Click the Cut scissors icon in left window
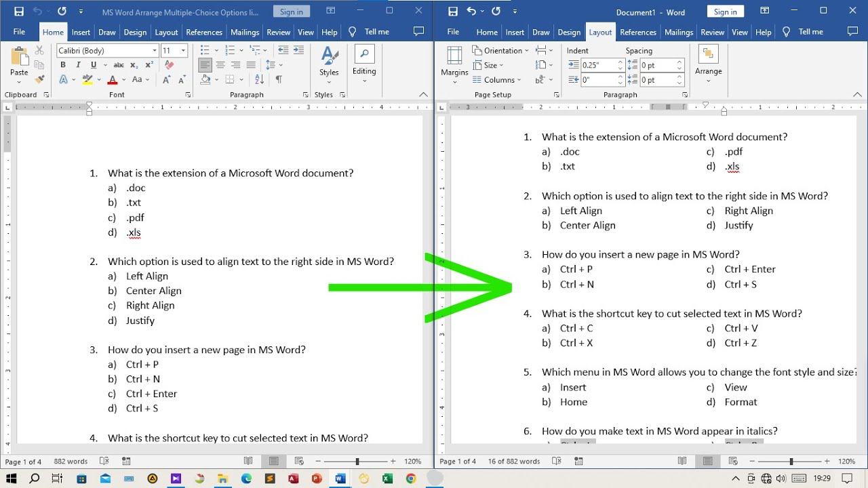Viewport: 868px width, 488px height. coord(39,51)
